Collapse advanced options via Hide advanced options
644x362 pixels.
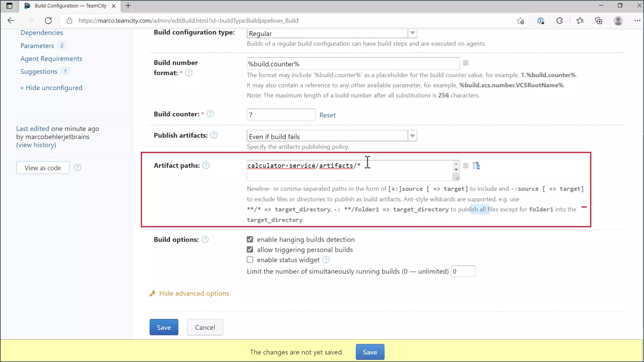point(194,293)
